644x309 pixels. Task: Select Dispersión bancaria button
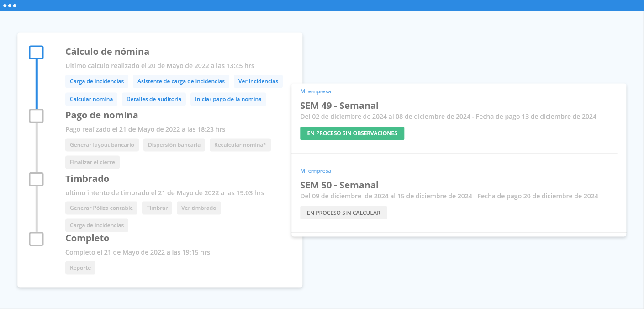coord(174,145)
